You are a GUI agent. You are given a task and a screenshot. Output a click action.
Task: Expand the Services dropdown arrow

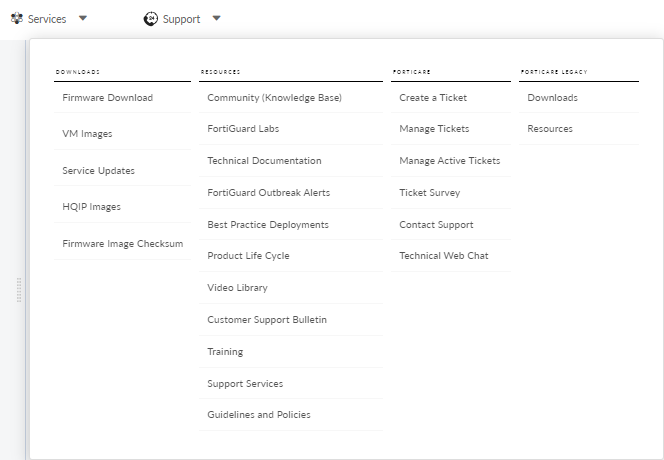[83, 18]
